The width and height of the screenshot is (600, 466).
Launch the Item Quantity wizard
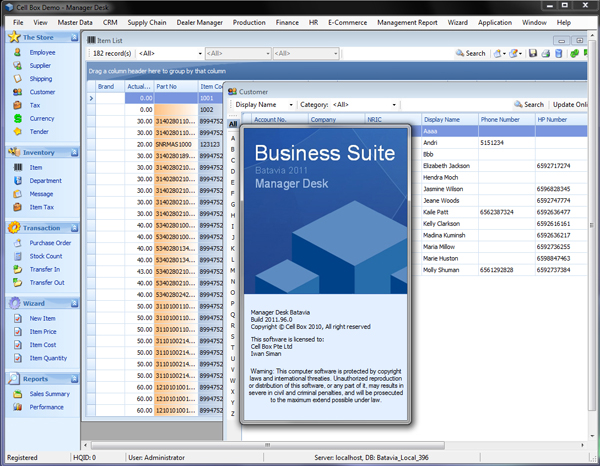tap(48, 358)
